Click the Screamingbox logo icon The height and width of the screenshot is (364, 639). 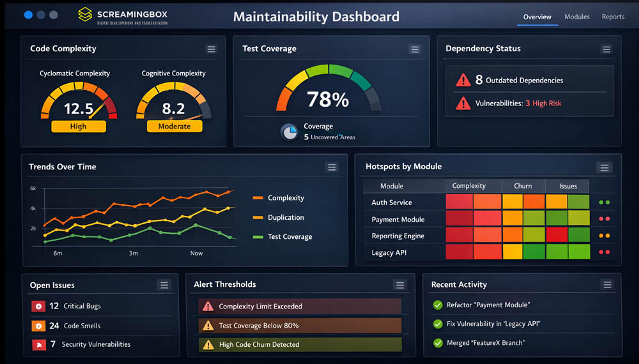85,14
